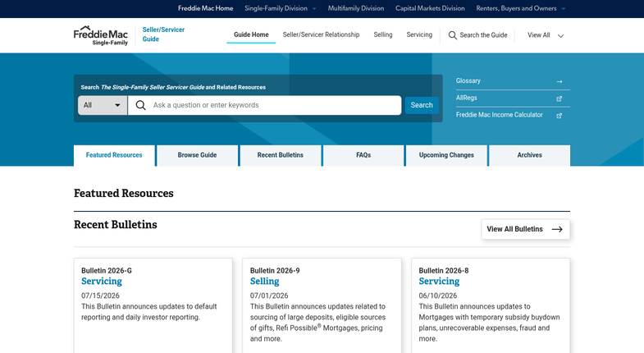
Task: Open the Servicing link under Bulletin 2026-8
Action: point(439,282)
